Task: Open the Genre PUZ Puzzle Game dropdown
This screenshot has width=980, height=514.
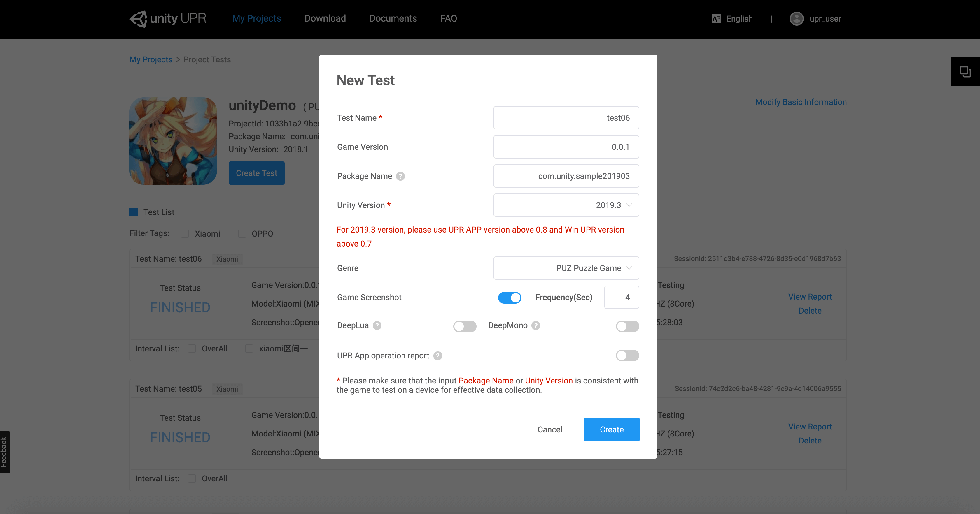Action: [x=566, y=268]
